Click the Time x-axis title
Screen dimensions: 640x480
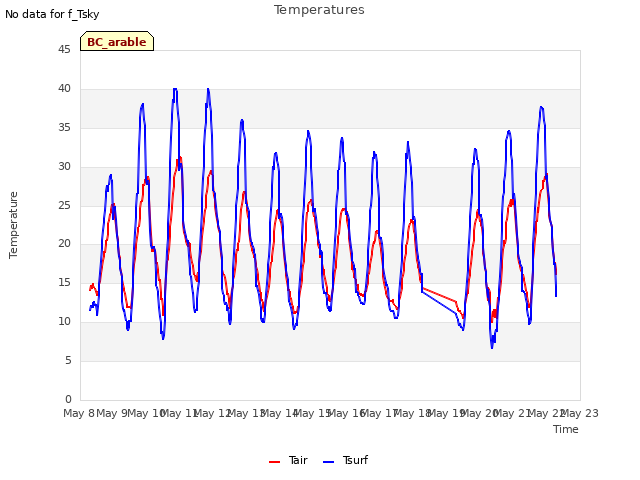point(566,429)
